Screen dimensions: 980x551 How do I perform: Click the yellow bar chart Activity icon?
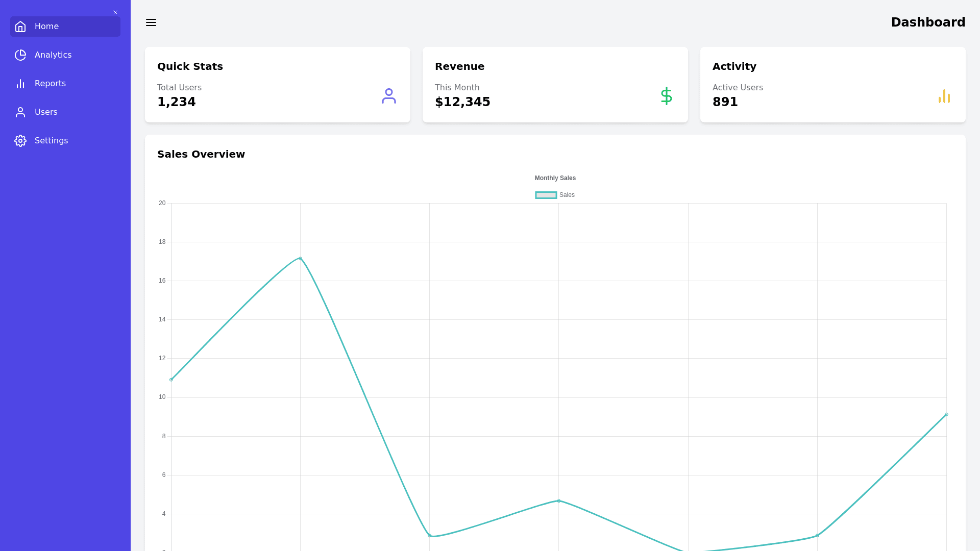coord(944,96)
